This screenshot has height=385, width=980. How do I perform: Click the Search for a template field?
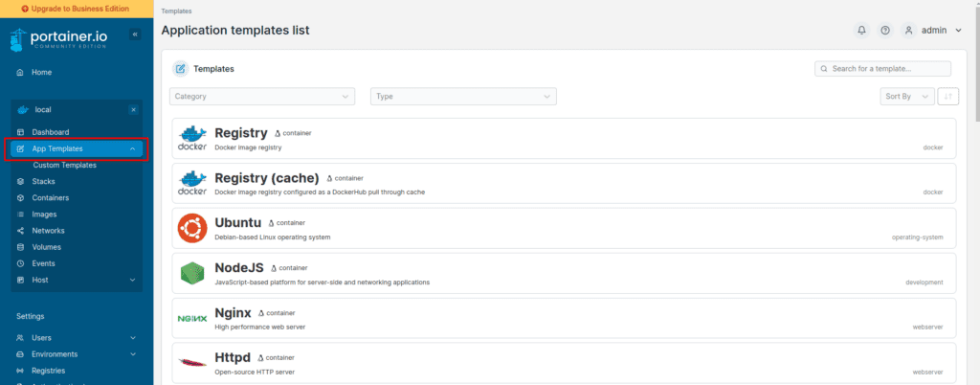coord(882,69)
